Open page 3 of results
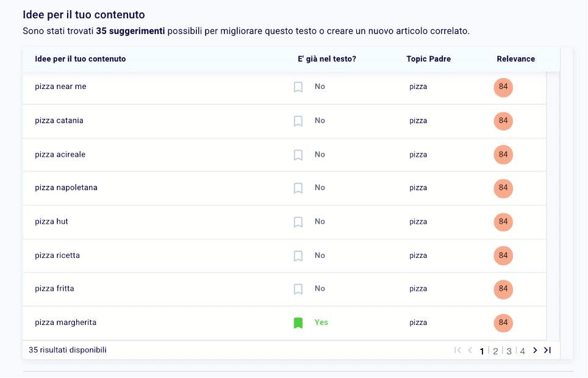 pyautogui.click(x=509, y=351)
